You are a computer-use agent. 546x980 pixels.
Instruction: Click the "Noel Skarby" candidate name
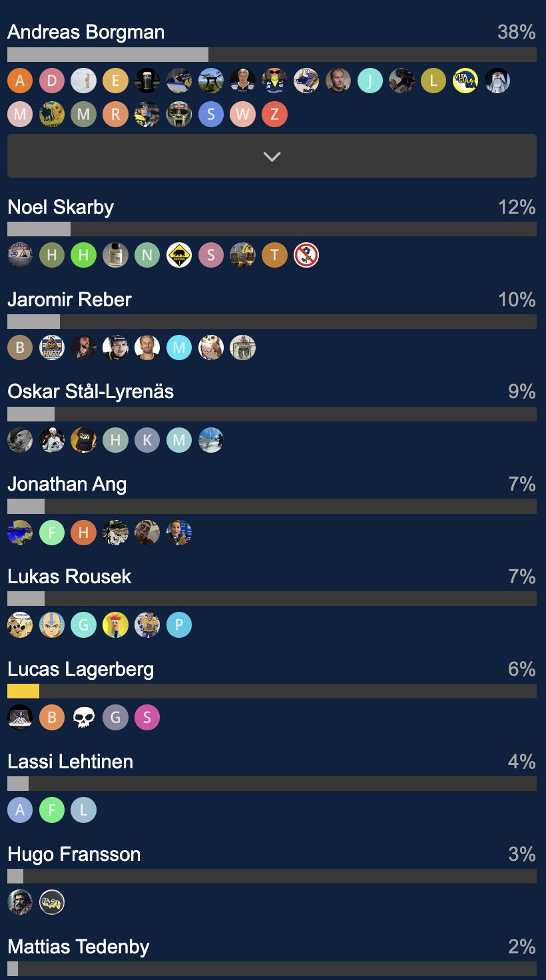coord(61,207)
